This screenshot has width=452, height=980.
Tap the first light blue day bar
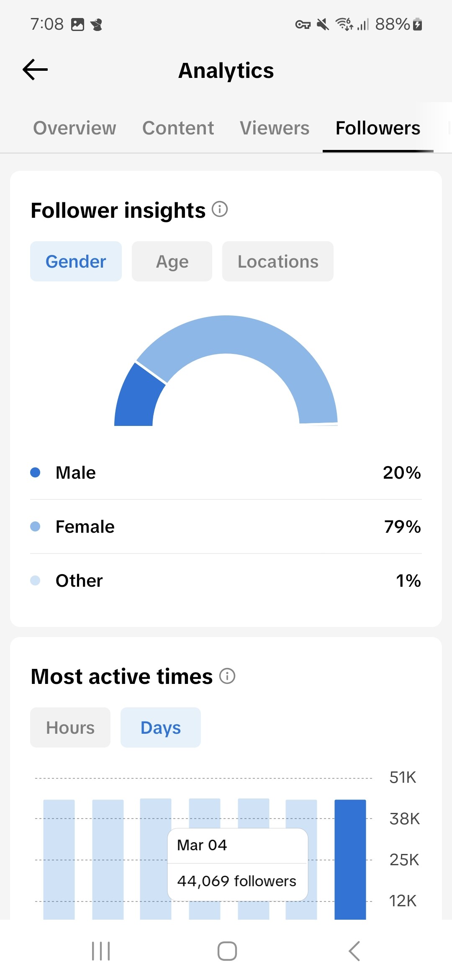pos(59,859)
